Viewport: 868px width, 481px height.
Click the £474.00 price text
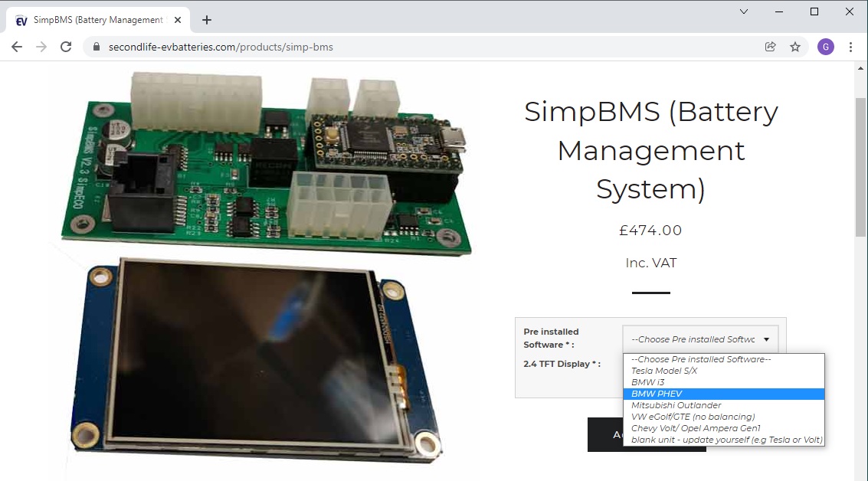pos(650,231)
